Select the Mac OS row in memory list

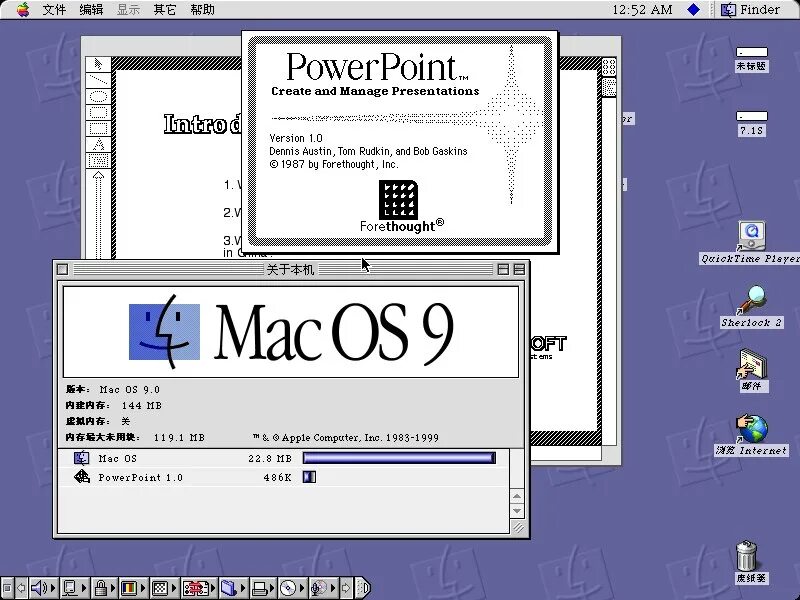click(283, 458)
